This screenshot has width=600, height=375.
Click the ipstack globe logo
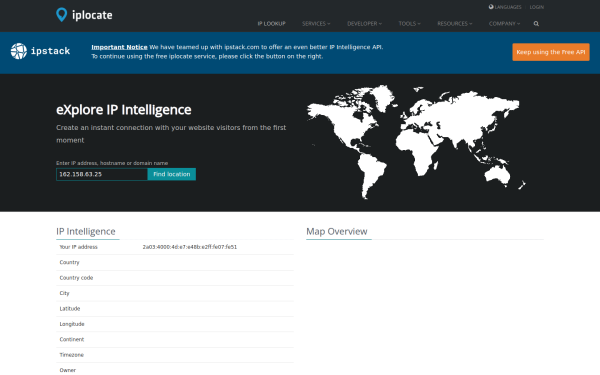(19, 51)
